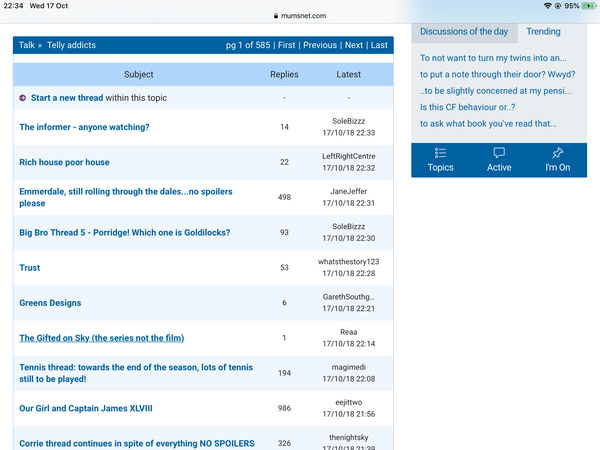Switch to Trending tab
Screen dimensions: 600x450
543,32
